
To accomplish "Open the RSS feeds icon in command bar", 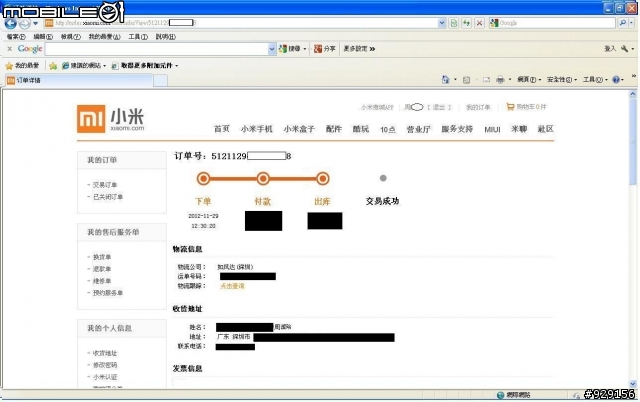I will (467, 80).
